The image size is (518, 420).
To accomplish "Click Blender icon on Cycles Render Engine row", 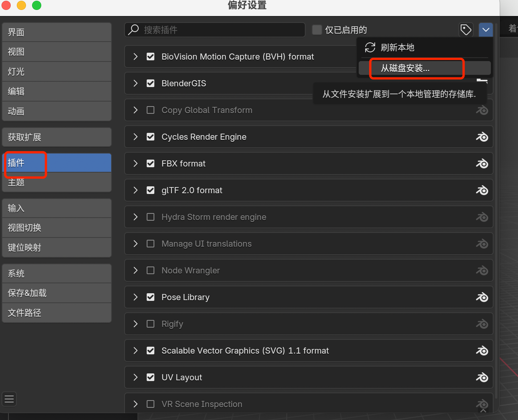I will coord(482,137).
